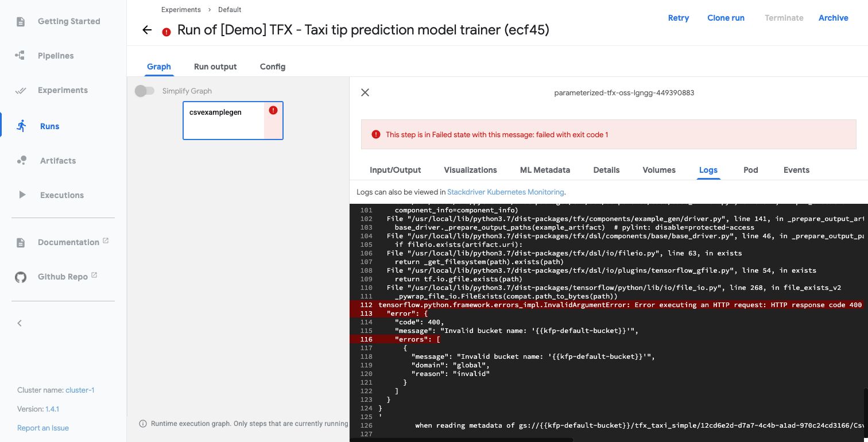Click log line 109 return tf.io.gfile.exists(path)
The height and width of the screenshot is (442, 868).
click(x=459, y=279)
